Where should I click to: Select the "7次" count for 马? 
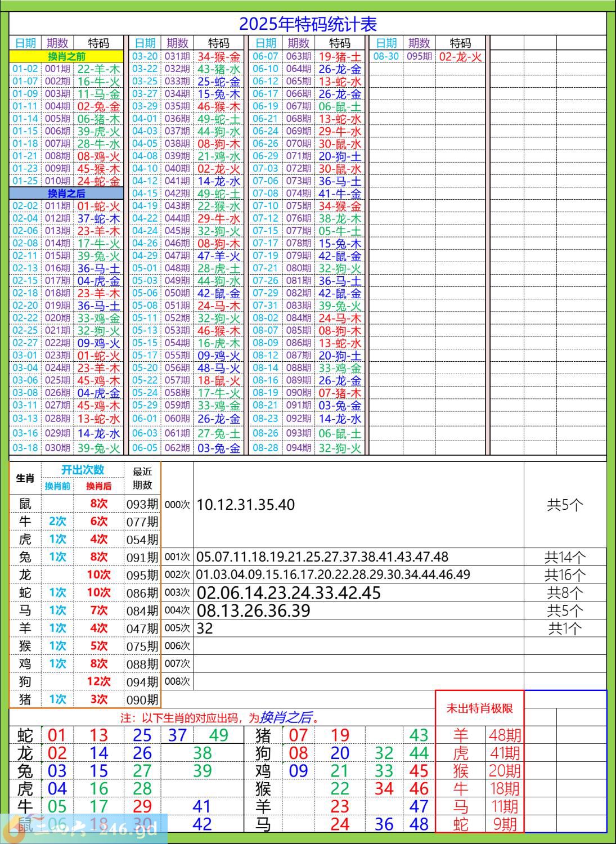[x=99, y=610]
